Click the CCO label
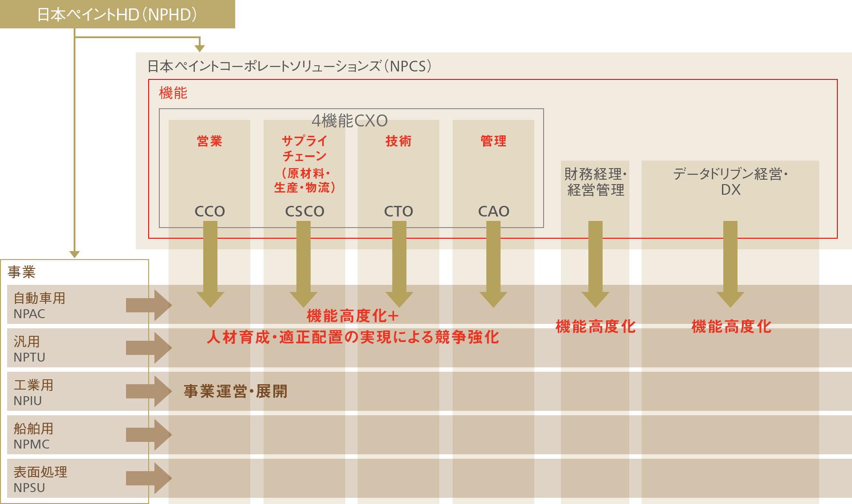 209,211
